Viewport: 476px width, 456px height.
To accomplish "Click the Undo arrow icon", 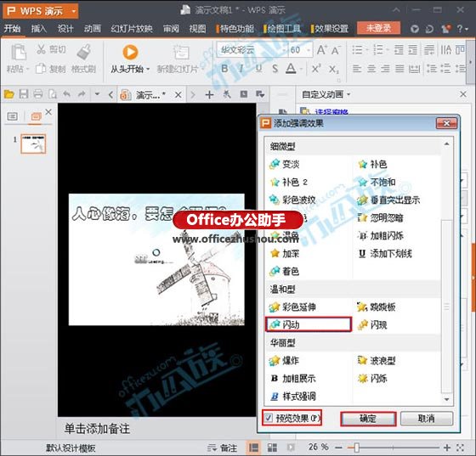I will (x=67, y=94).
